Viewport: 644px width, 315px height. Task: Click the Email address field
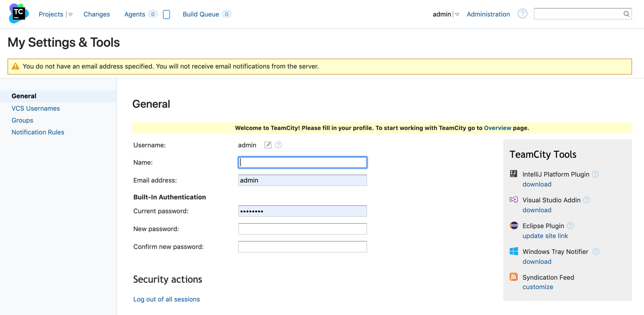pos(303,180)
